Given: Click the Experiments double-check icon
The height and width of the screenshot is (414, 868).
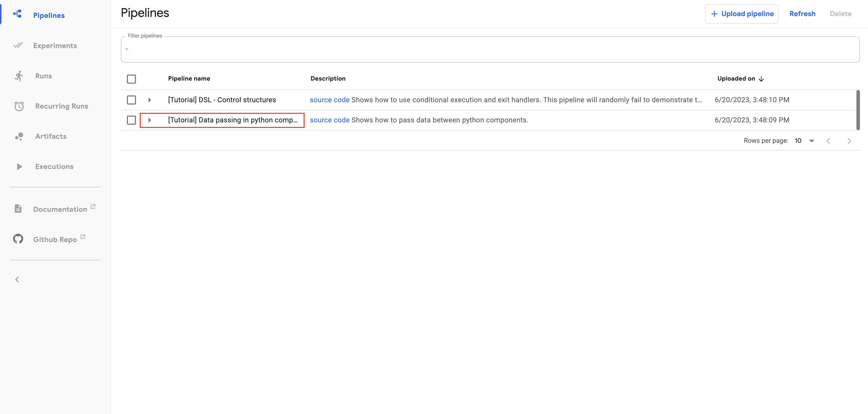Looking at the screenshot, I should tap(18, 45).
